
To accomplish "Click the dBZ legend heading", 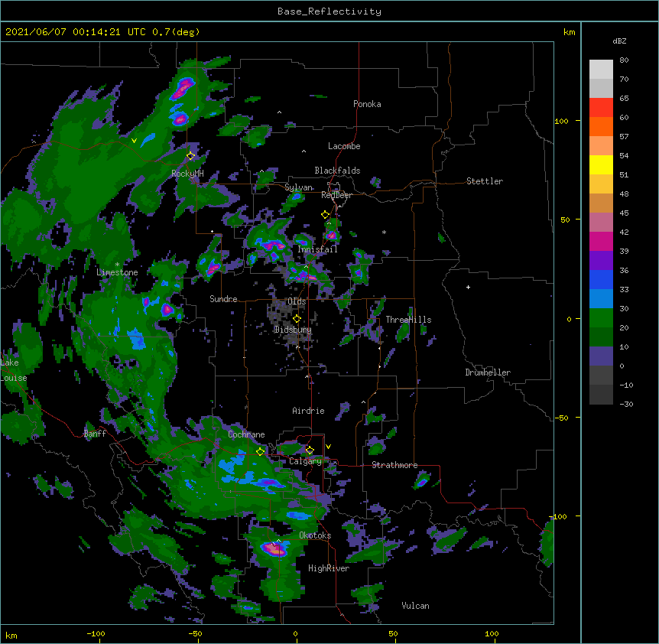I will coord(619,41).
